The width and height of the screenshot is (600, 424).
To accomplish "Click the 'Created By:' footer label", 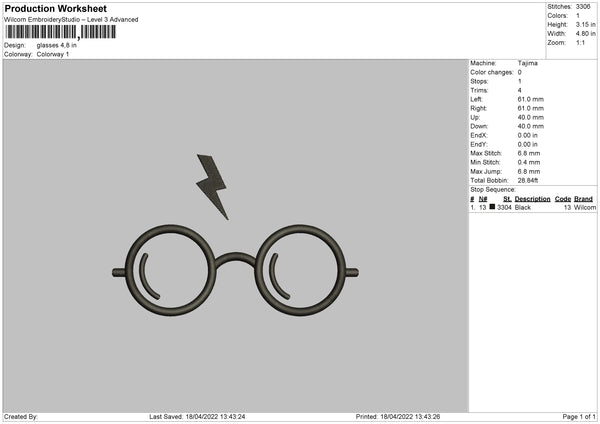I will pos(21,417).
